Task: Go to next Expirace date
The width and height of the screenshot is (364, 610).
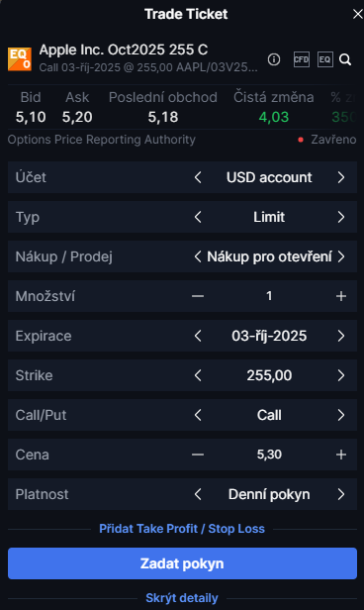Action: (x=341, y=336)
